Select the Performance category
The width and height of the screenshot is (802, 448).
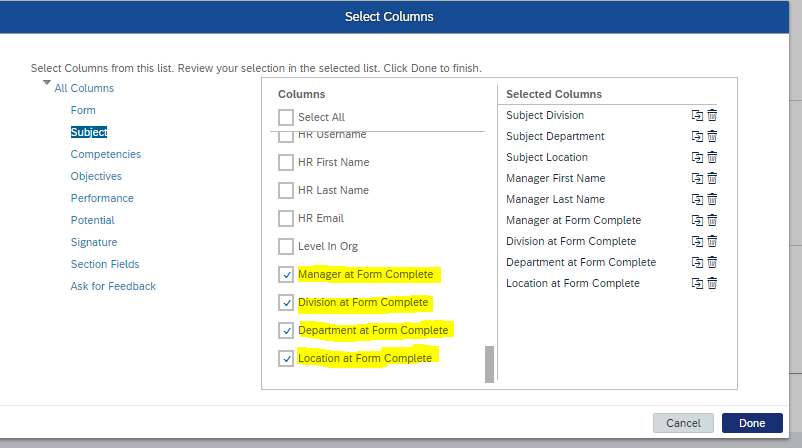102,198
